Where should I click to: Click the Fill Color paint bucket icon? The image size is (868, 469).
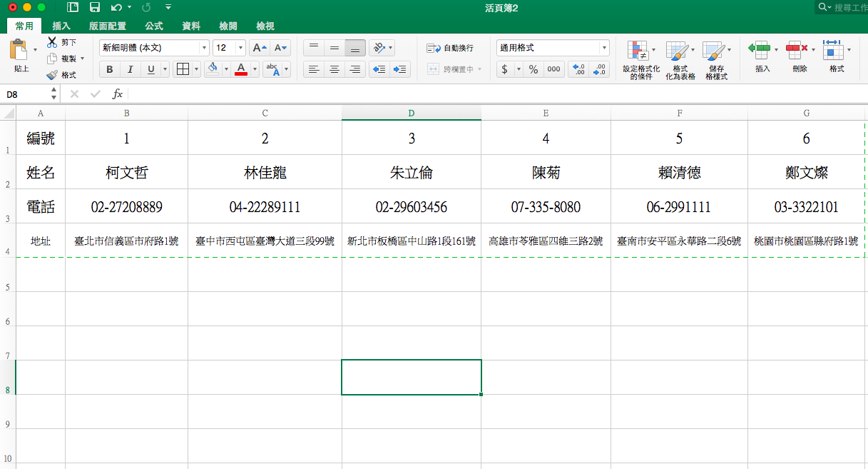tap(213, 69)
